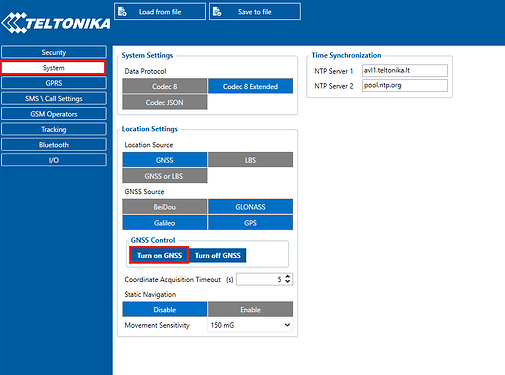The height and width of the screenshot is (375, 505).
Task: Toggle GLONASS GNSS source
Action: click(x=250, y=207)
